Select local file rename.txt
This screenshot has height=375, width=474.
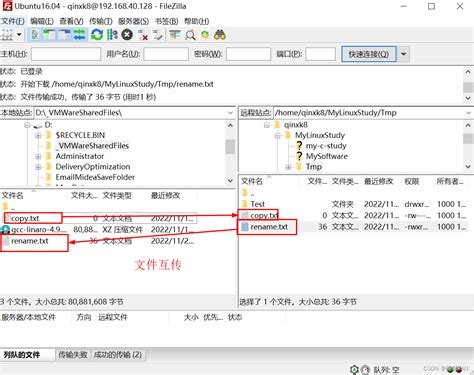tap(30, 241)
